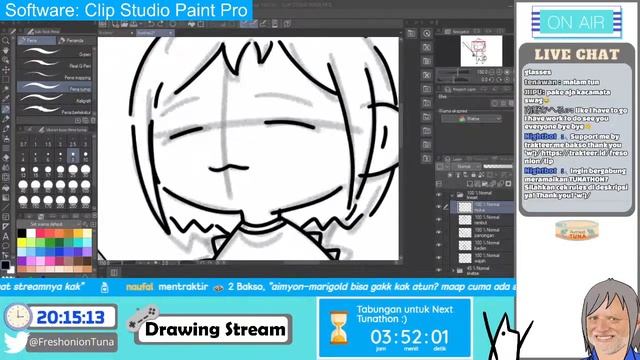
Task: Pick the black swatch in color set
Action: pyautogui.click(x=22, y=233)
